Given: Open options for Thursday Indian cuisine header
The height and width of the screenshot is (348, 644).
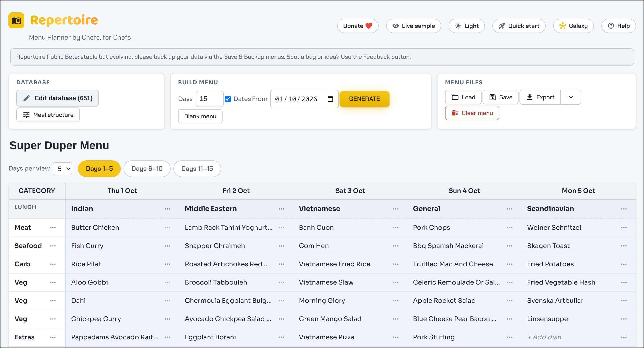Looking at the screenshot, I should 168,209.
